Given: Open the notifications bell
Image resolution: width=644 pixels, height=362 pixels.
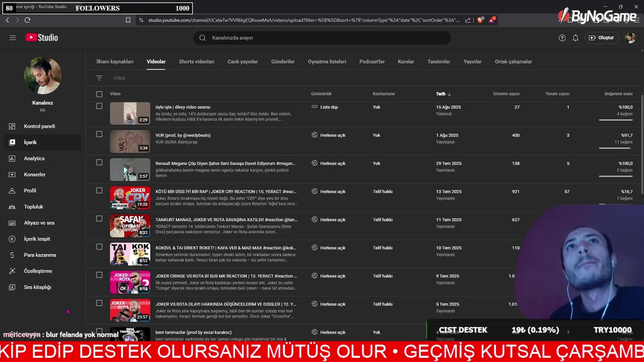Looking at the screenshot, I should [576, 38].
